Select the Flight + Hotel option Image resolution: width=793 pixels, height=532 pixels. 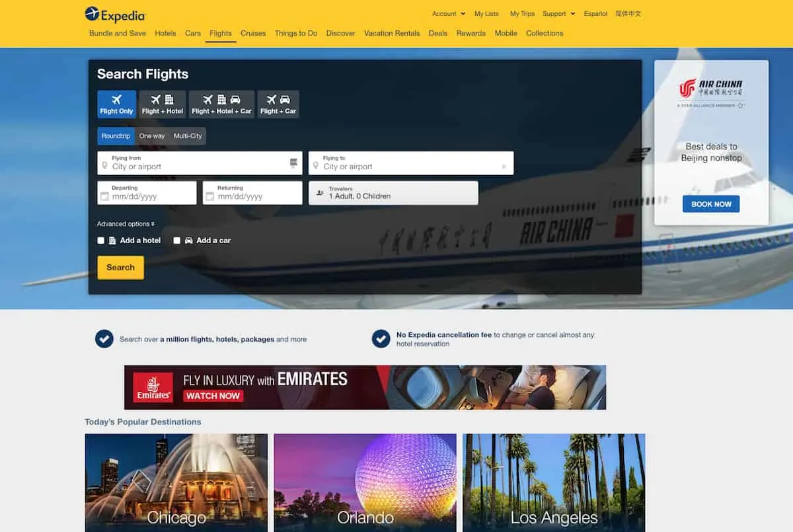[163, 104]
